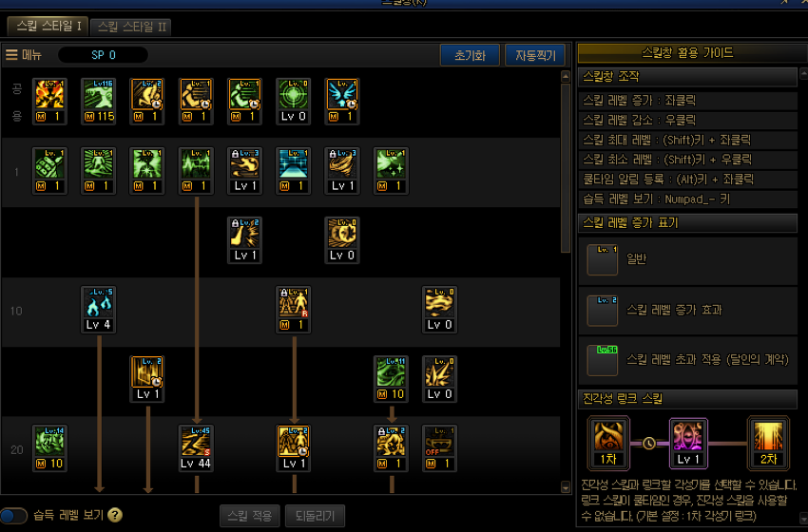Select the 스킬 스타일 I tab

pos(48,26)
